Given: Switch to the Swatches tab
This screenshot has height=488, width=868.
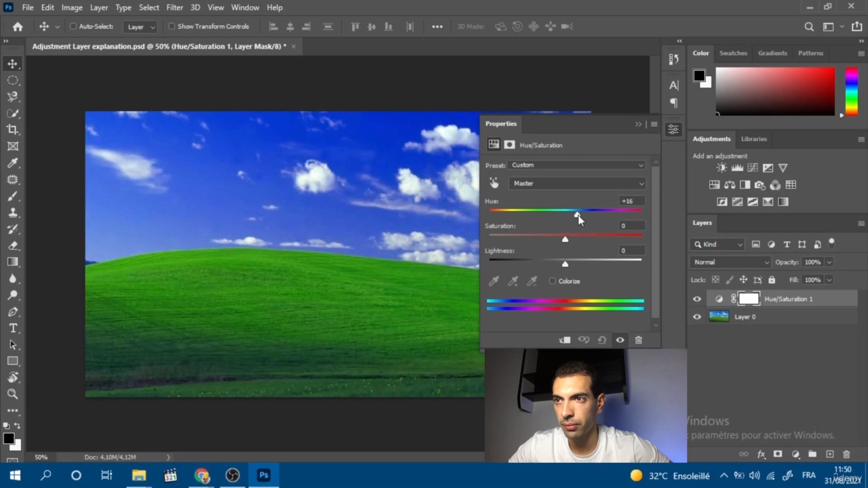Looking at the screenshot, I should [733, 53].
